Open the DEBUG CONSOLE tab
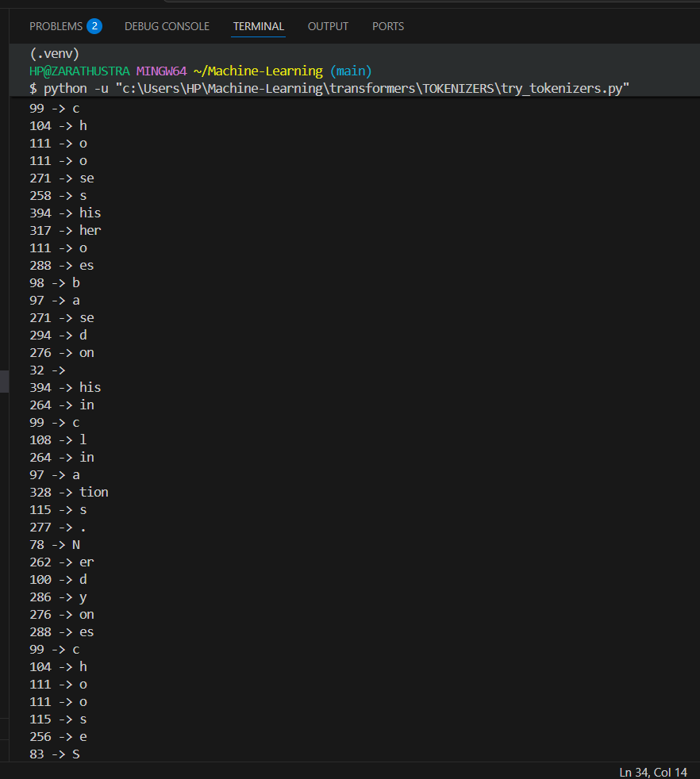The width and height of the screenshot is (700, 779). tap(167, 26)
